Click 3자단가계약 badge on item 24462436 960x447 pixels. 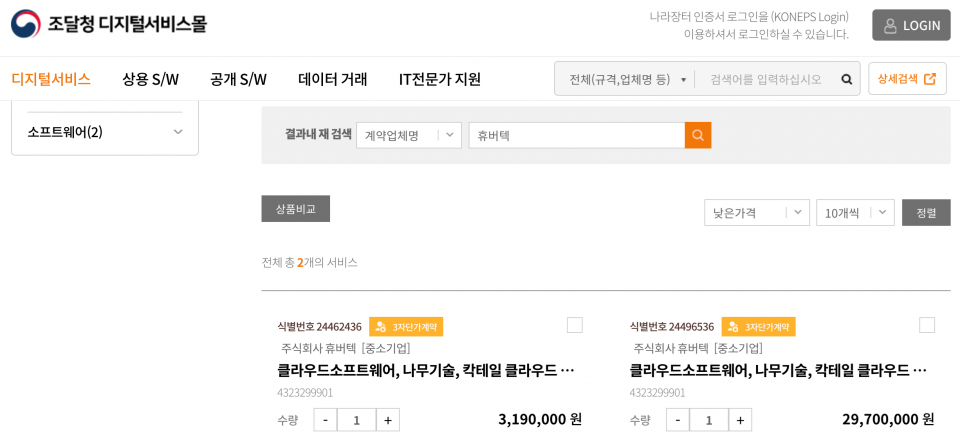[406, 326]
